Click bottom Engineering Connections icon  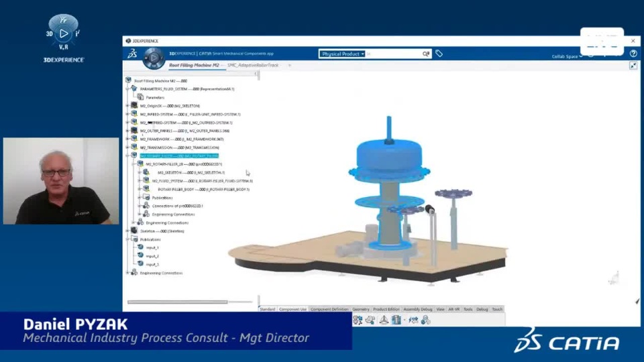[x=134, y=273]
